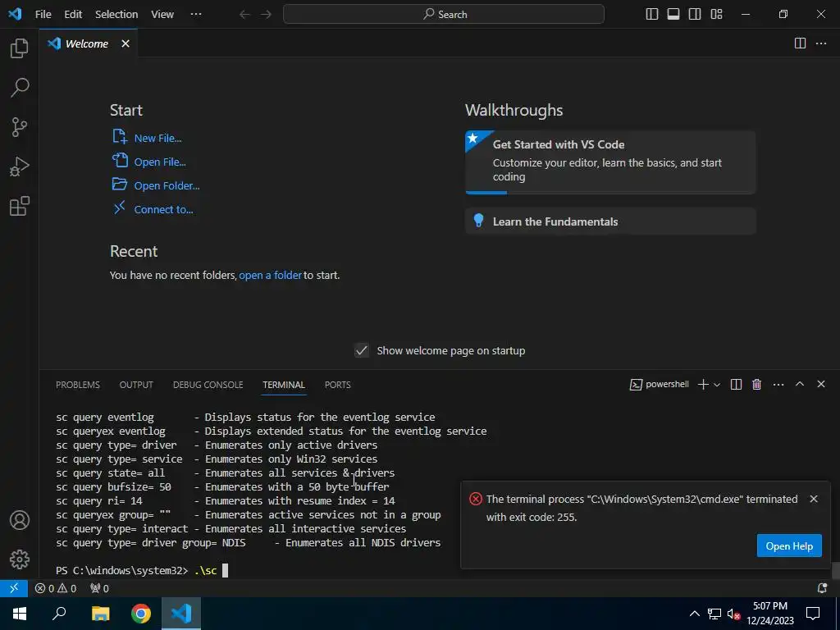This screenshot has width=840, height=630.
Task: Click the Open Help button in notification
Action: coord(789,546)
